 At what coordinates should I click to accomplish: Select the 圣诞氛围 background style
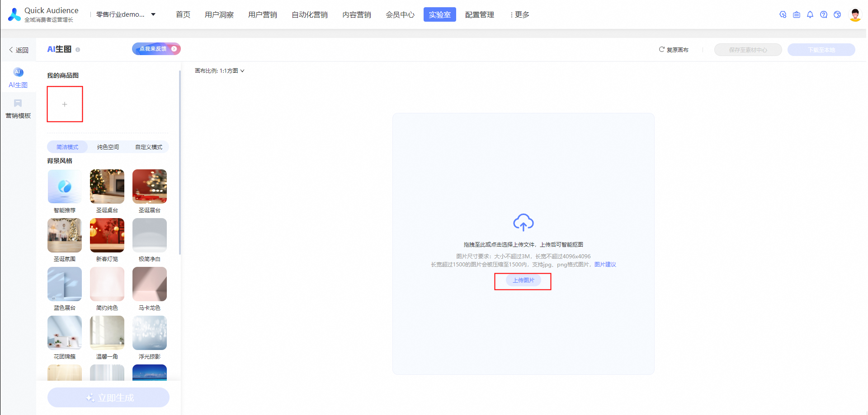pos(65,235)
